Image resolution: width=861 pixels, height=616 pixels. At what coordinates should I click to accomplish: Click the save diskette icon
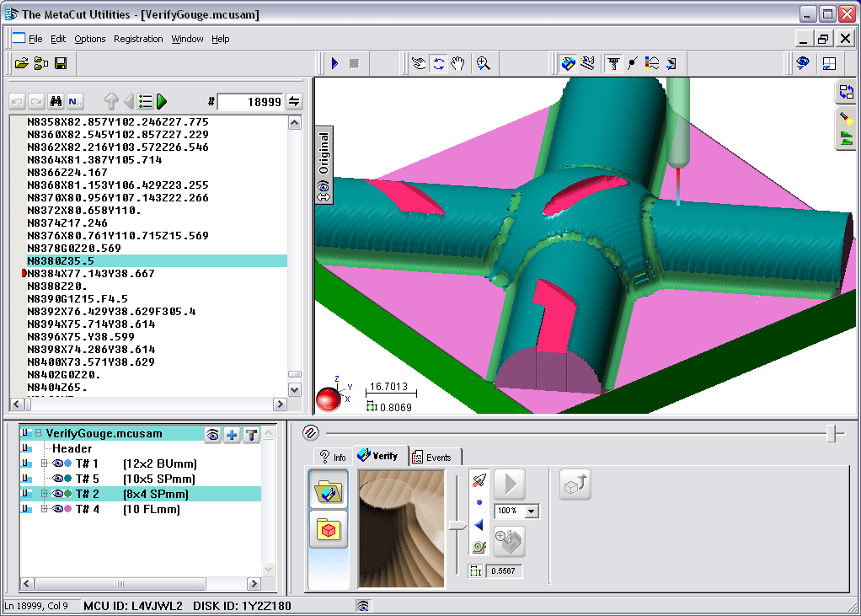click(61, 64)
